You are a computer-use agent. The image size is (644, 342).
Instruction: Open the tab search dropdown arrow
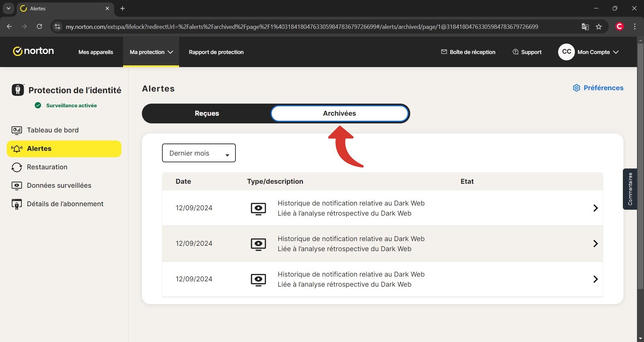[8, 8]
